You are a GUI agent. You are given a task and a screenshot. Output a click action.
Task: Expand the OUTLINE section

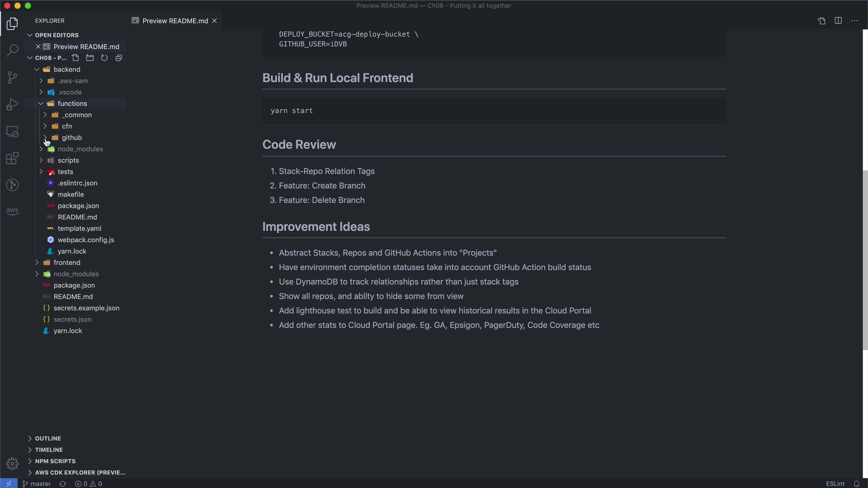(x=48, y=438)
